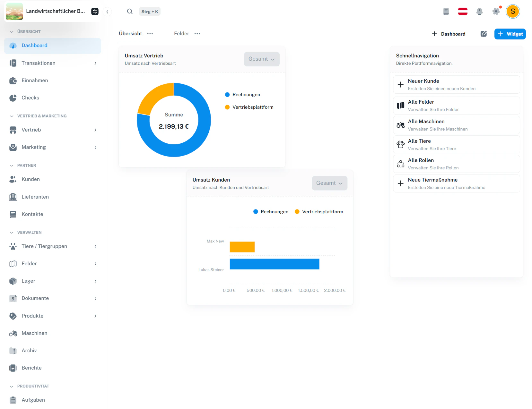Open the Archiv section
Viewport: 532px width, 409px height.
pos(29,351)
